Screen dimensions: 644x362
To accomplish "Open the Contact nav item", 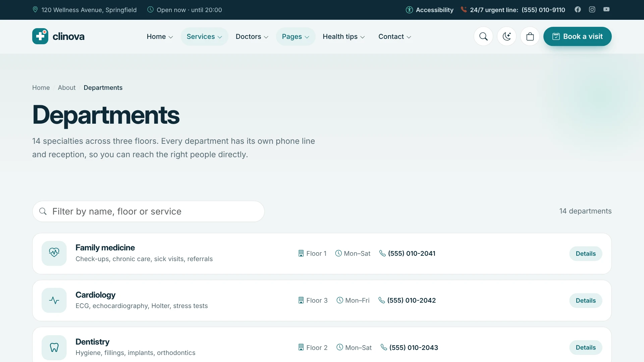I will click(395, 37).
